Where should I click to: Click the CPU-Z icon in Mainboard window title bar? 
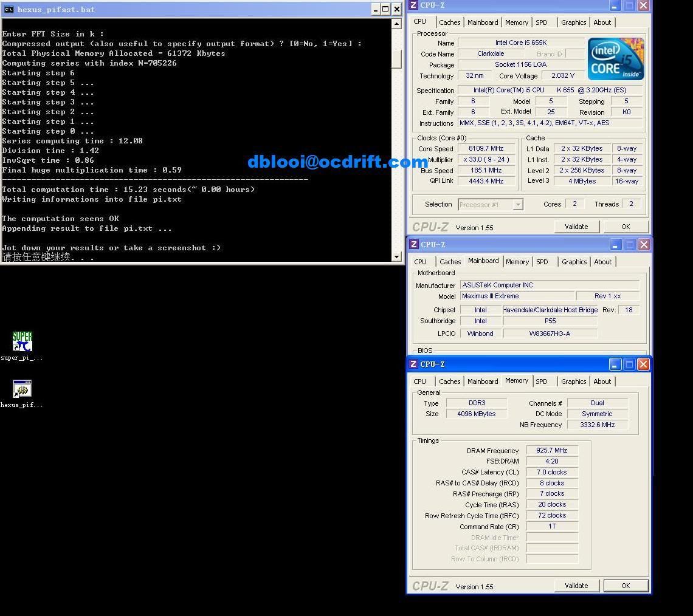point(414,244)
